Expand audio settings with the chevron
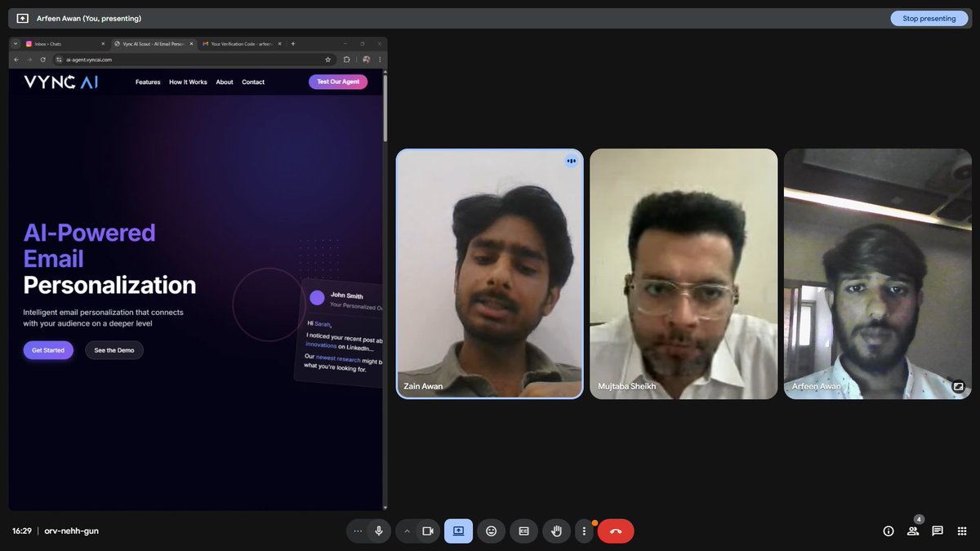This screenshot has height=551, width=980. [358, 531]
